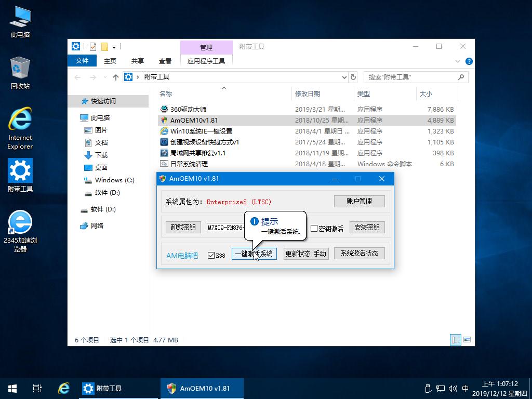Select 快速访问 in navigation pane

coord(108,101)
